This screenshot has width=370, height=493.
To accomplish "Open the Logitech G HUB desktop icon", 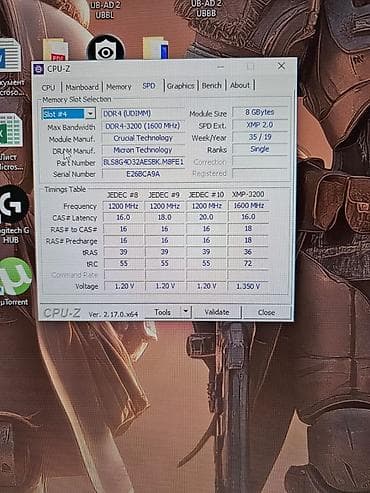I will 14,205.
